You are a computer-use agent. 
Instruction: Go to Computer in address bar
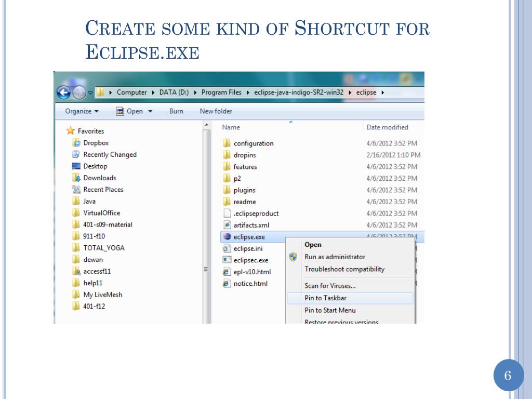pyautogui.click(x=131, y=92)
